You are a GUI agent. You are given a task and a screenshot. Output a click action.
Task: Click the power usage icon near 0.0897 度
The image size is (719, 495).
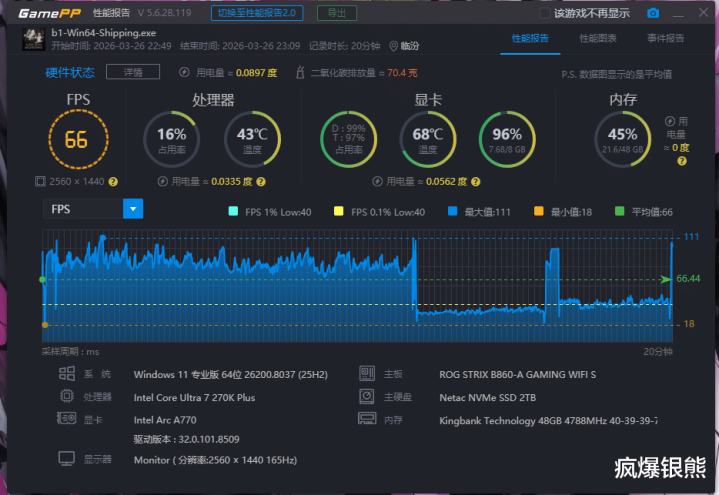184,72
